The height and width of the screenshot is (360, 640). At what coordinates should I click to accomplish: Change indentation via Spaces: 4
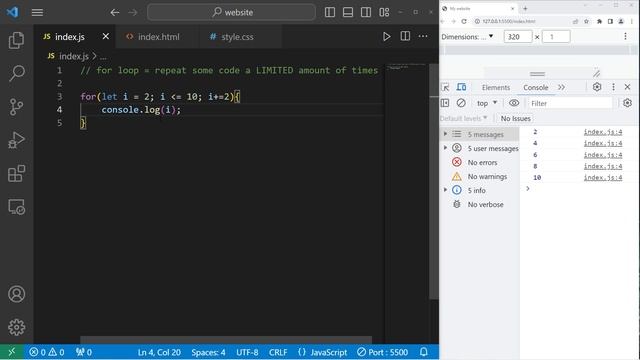(x=208, y=352)
